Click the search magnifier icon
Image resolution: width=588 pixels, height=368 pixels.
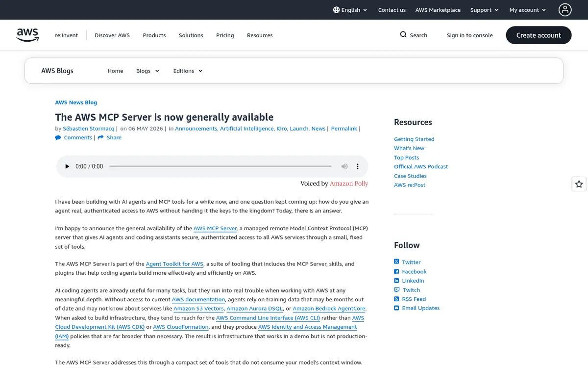(403, 35)
